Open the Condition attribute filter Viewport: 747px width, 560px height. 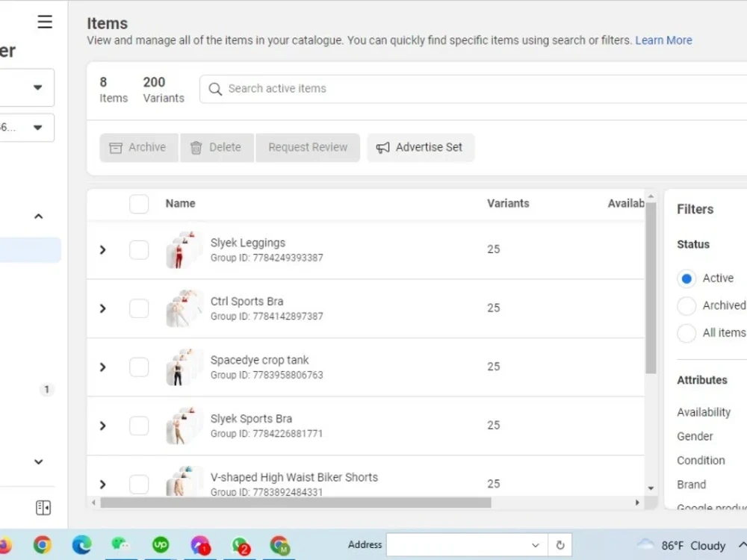click(701, 461)
